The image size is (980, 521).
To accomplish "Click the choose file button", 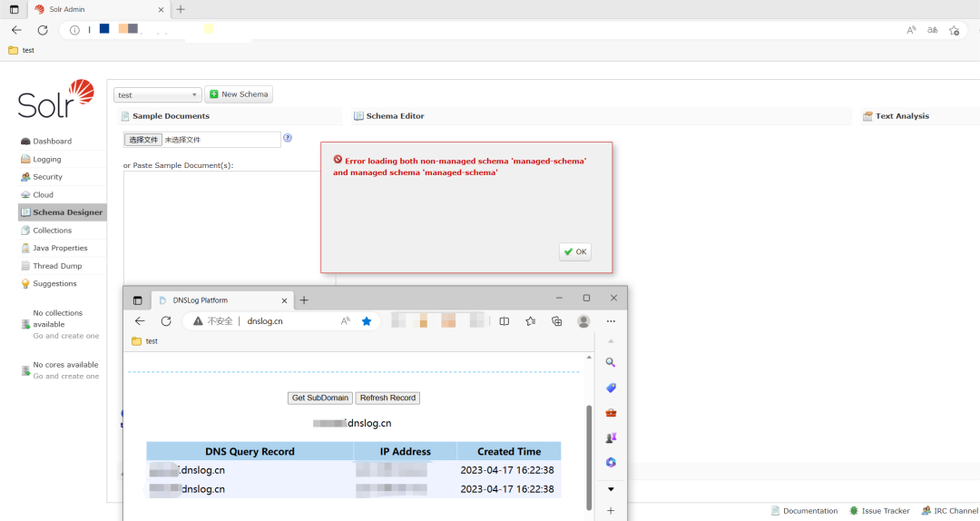I will pyautogui.click(x=143, y=140).
